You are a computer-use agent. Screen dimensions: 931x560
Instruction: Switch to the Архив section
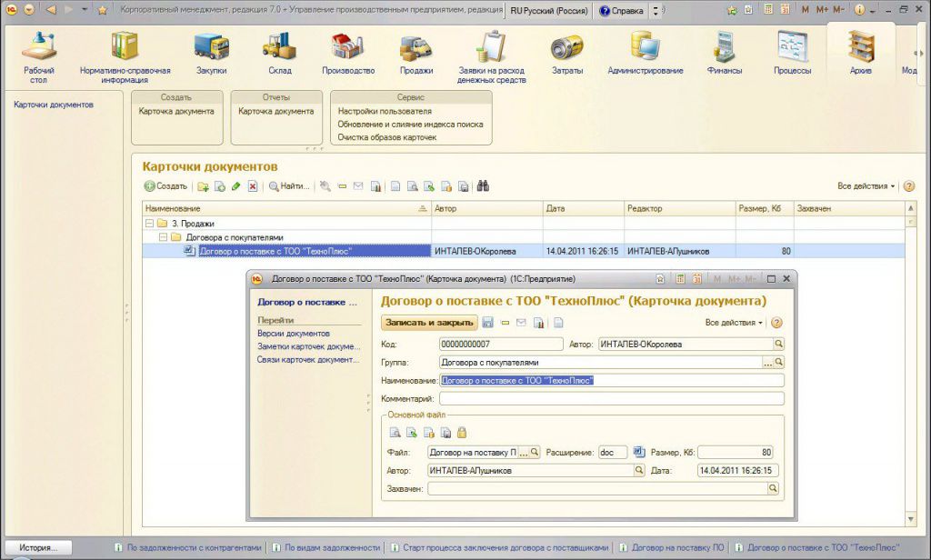click(x=860, y=54)
